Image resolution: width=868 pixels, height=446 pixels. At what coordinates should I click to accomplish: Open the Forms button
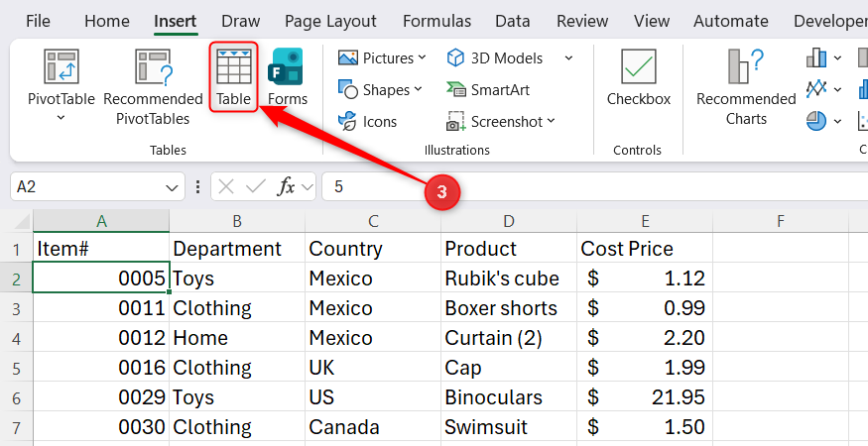tap(288, 77)
